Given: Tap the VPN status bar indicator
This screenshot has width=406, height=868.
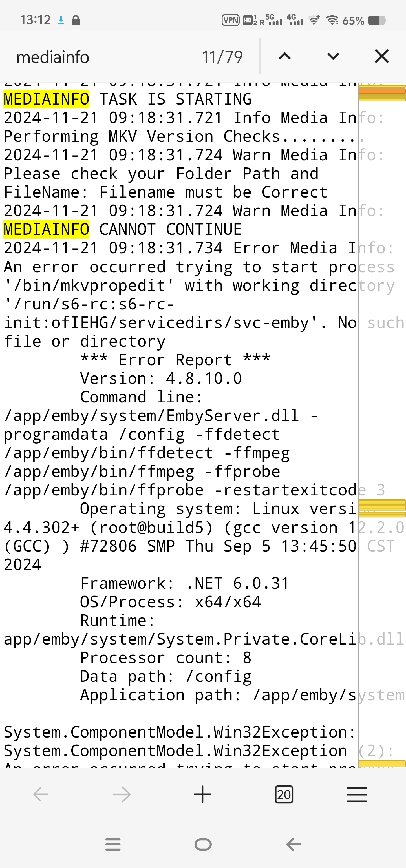Looking at the screenshot, I should point(230,20).
